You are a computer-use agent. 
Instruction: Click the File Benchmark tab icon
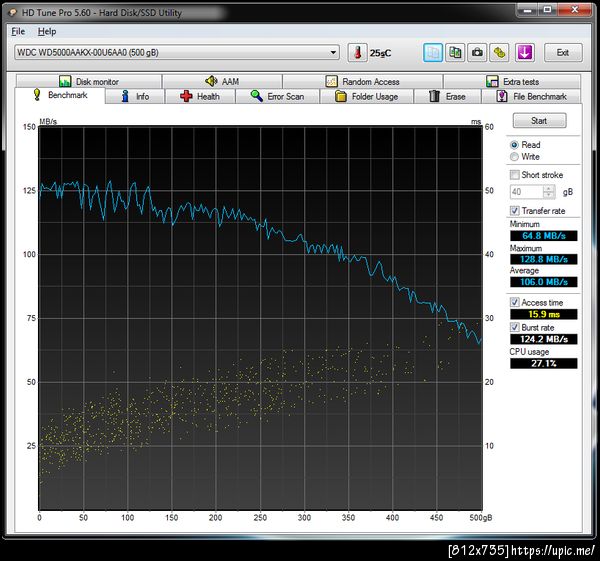point(502,96)
